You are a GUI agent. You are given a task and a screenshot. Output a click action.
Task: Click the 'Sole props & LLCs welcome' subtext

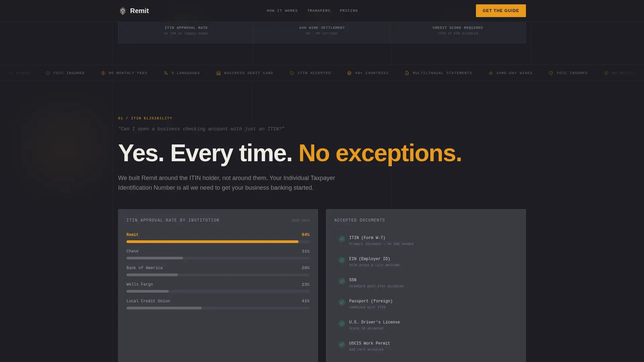pyautogui.click(x=374, y=265)
